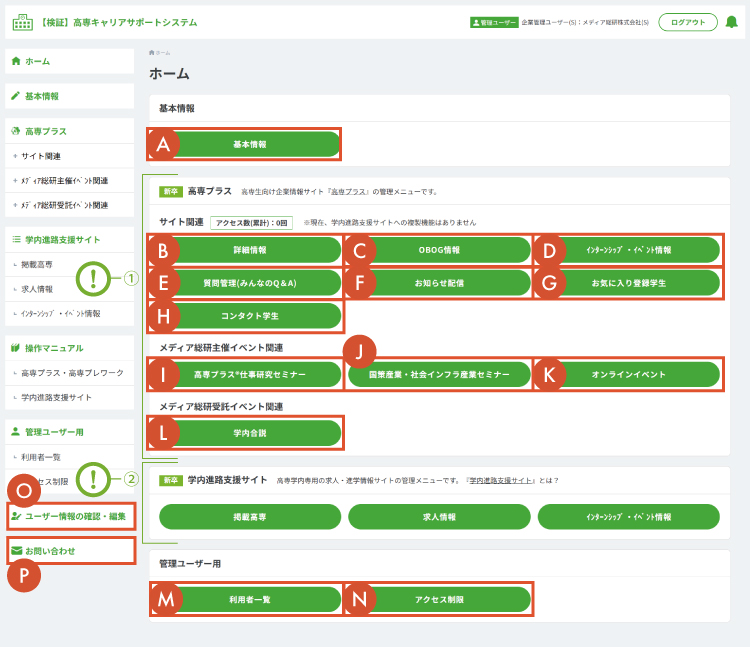This screenshot has width=750, height=647.
Task: Click the envelope icon for お問い合わせ
Action: (x=16, y=550)
